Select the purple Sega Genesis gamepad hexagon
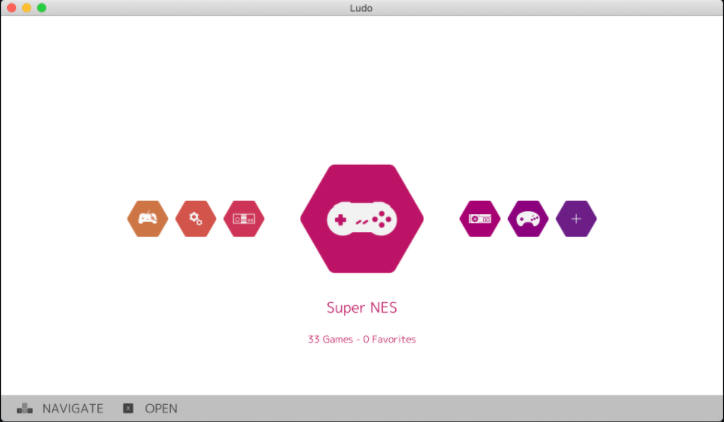The image size is (724, 422). point(528,219)
